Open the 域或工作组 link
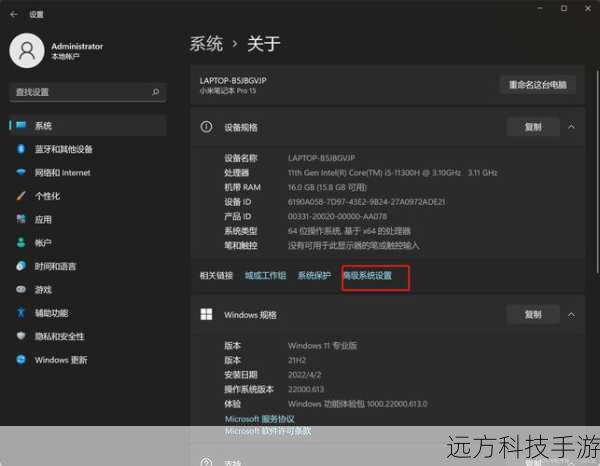 (265, 275)
